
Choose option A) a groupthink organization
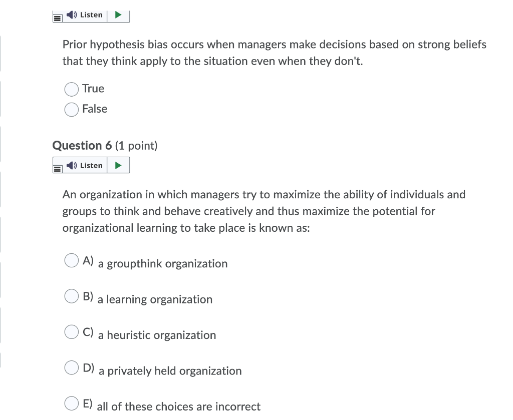pyautogui.click(x=71, y=260)
